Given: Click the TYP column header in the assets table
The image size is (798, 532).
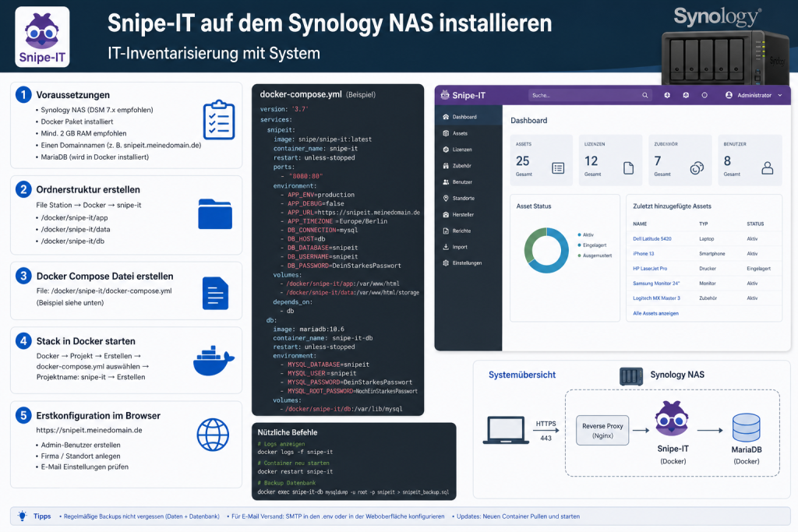Looking at the screenshot, I should click(x=704, y=224).
